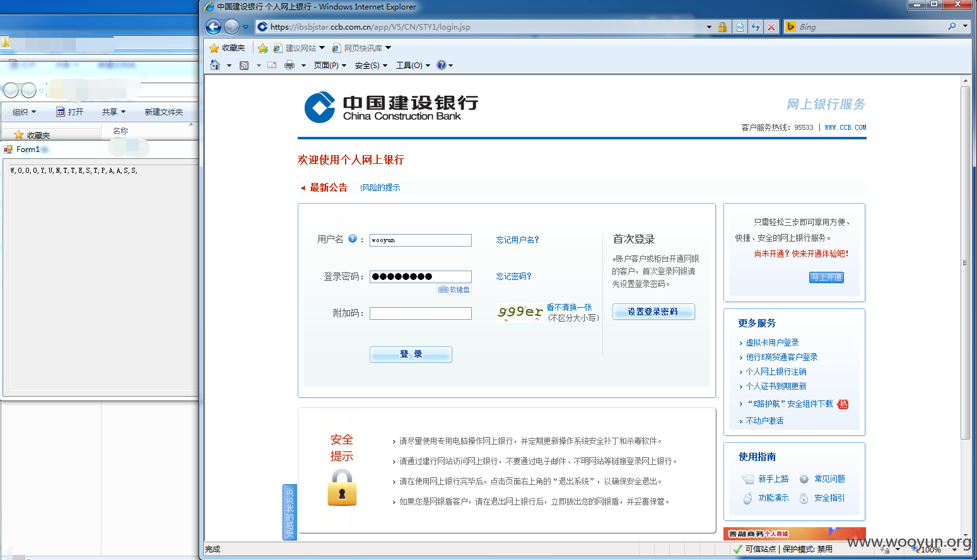977x560 pixels.
Task: Open the 虚拟卡用户登录 link
Action: click(772, 342)
